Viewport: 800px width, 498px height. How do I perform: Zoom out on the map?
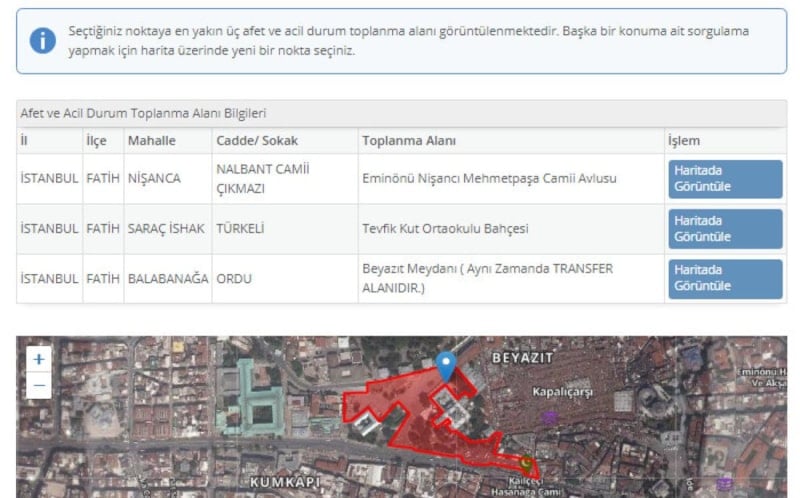click(39, 385)
